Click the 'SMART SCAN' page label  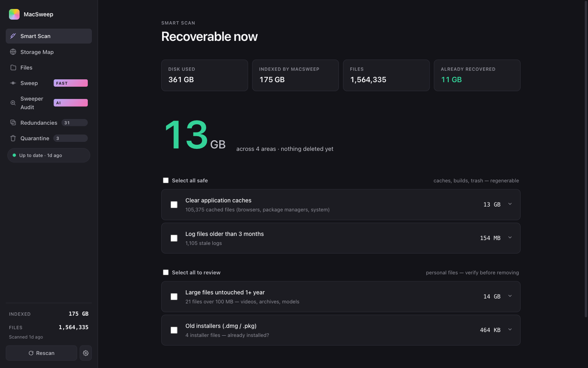(178, 23)
